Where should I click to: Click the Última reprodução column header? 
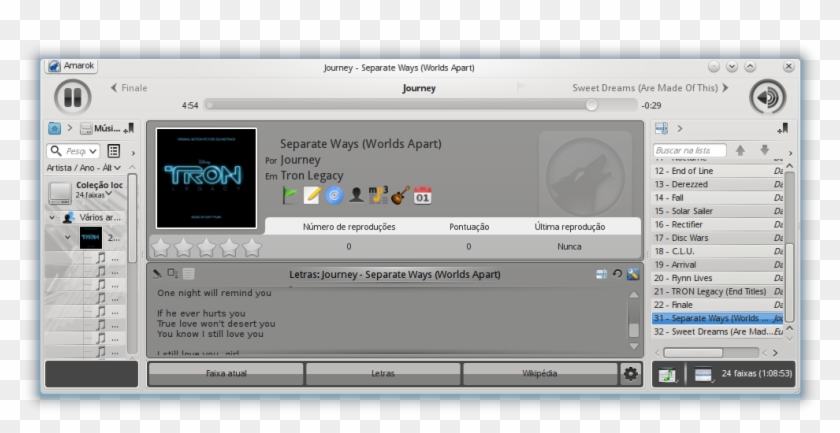point(569,227)
